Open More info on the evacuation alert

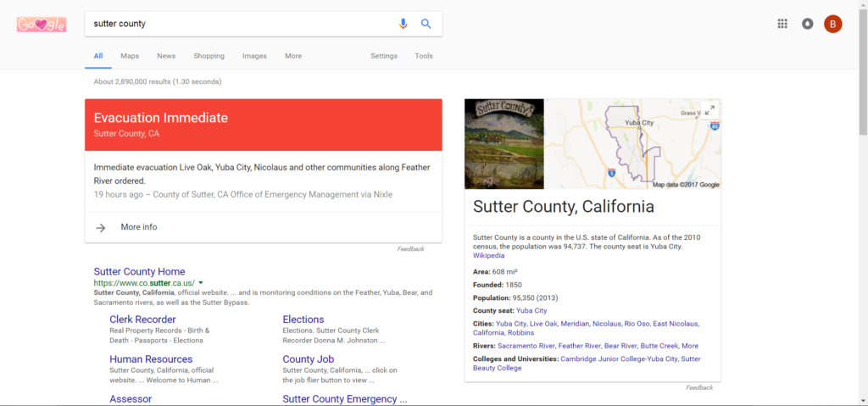139,227
